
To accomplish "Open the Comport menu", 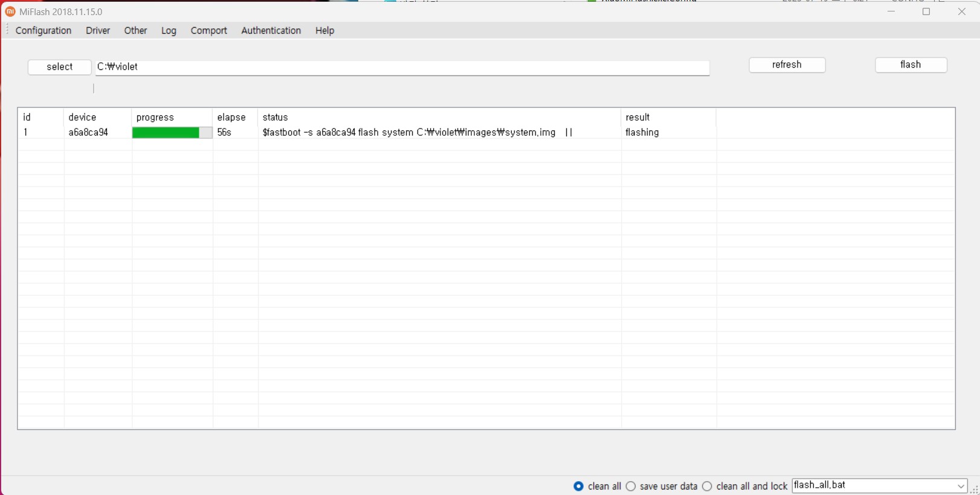I will tap(209, 30).
